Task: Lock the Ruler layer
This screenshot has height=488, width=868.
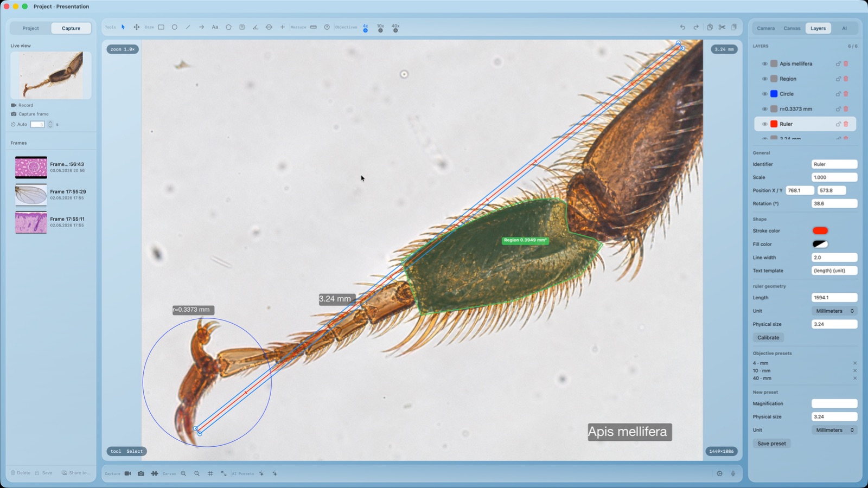Action: (x=838, y=124)
